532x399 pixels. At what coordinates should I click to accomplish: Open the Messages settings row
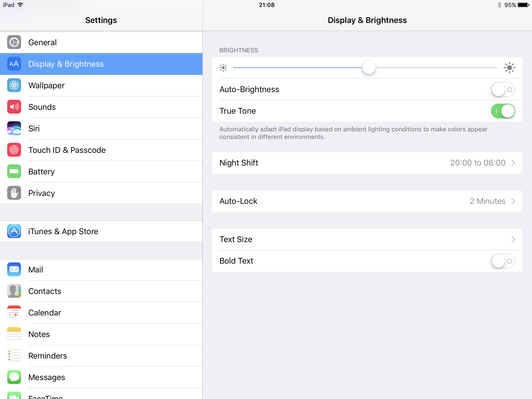click(x=47, y=377)
